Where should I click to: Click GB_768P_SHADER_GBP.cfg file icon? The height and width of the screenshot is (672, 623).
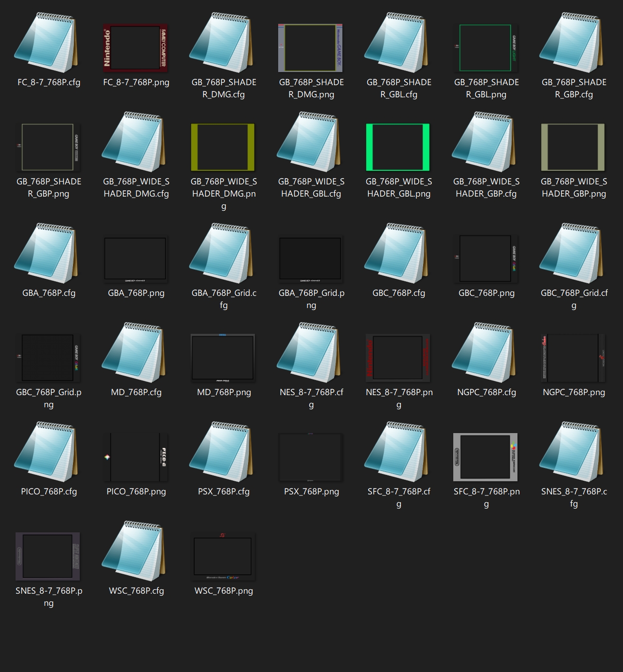(571, 43)
